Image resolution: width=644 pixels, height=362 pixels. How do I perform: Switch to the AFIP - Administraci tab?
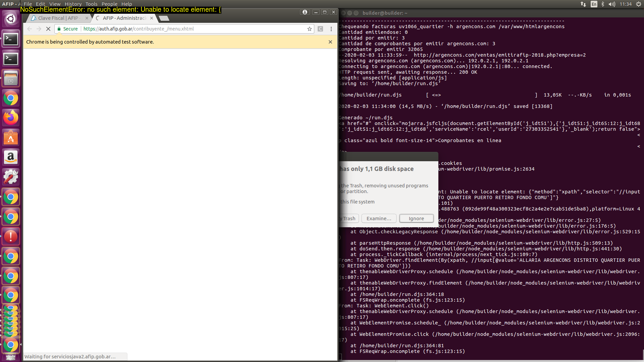pos(124,18)
